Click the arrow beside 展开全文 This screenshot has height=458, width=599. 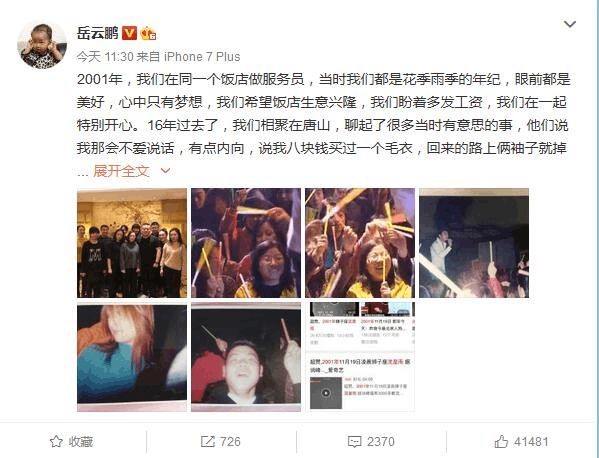click(165, 171)
